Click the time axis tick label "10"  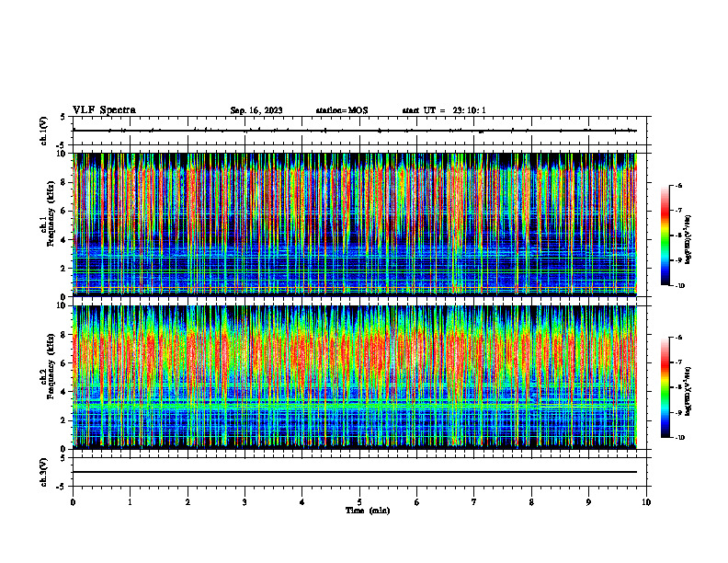point(646,502)
